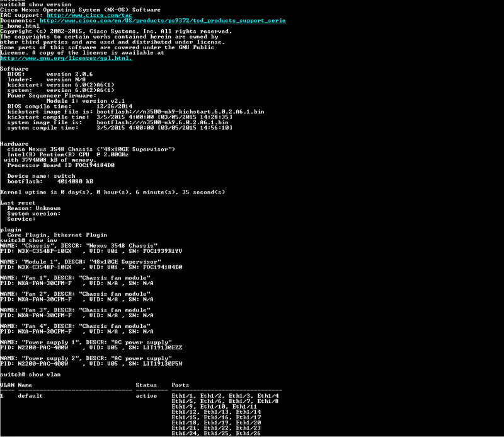This screenshot has height=437, width=504.
Task: Click the NAME "Power supply 2" inventory line
Action: pos(86,358)
